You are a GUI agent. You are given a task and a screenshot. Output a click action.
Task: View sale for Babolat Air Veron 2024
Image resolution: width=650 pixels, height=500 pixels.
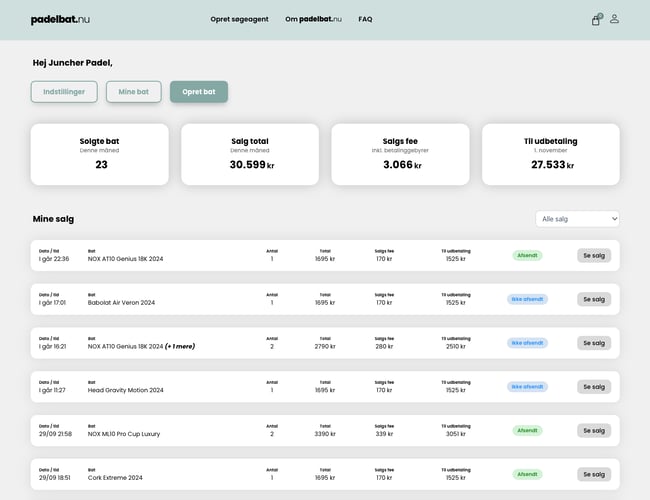(x=593, y=299)
